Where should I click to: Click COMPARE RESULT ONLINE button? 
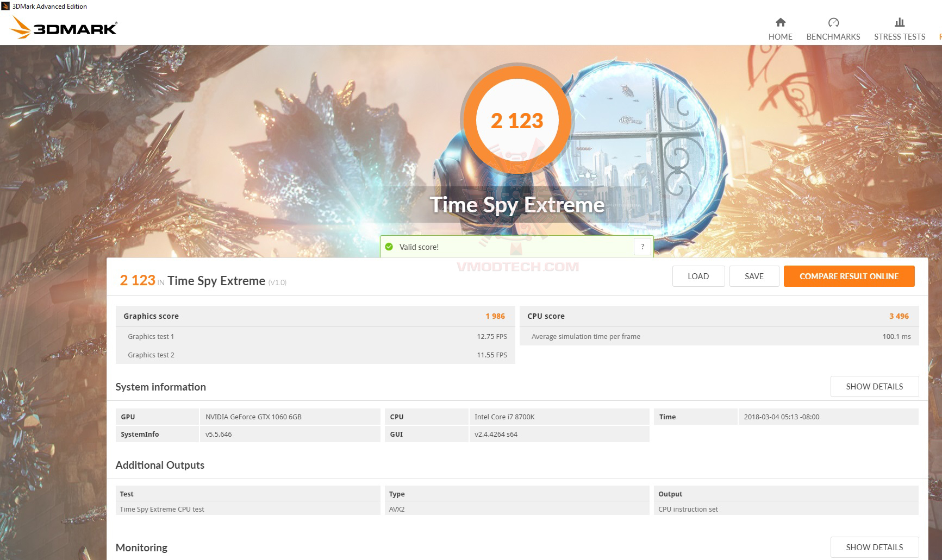click(849, 276)
